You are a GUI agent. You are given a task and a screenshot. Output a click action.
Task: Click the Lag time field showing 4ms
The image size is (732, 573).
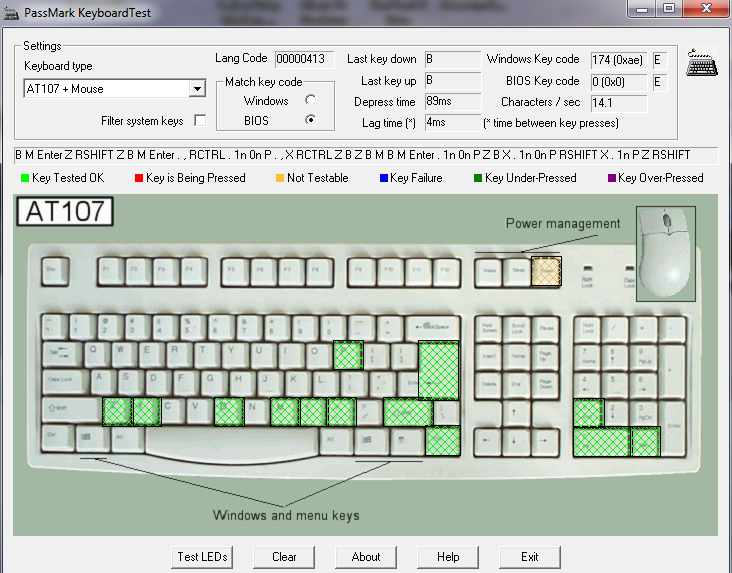(x=453, y=122)
